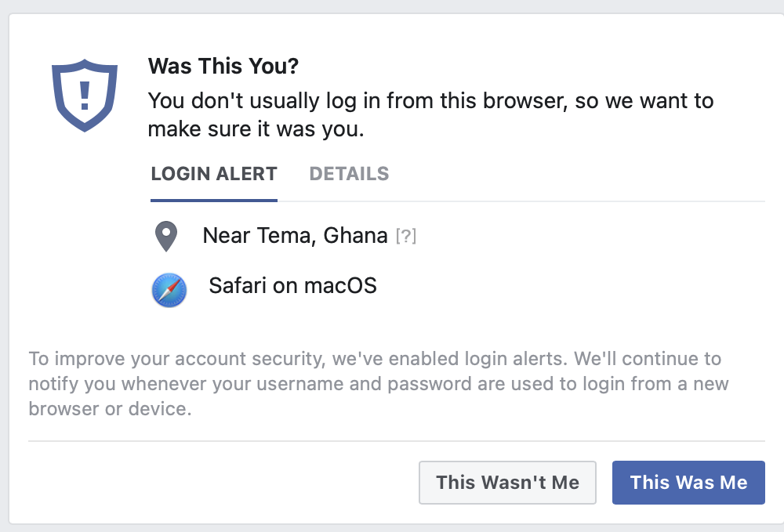Click the gray login alerts notice paragraph
Image resolution: width=784 pixels, height=532 pixels.
[x=375, y=384]
